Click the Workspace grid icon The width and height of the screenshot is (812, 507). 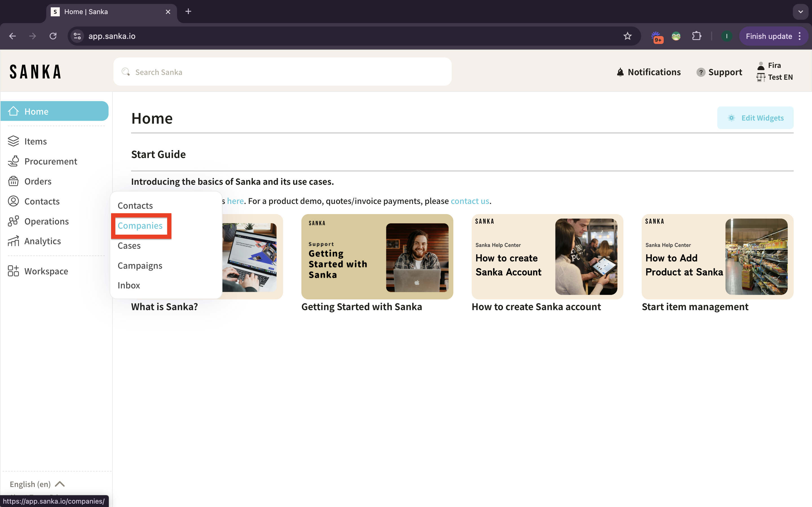(14, 271)
